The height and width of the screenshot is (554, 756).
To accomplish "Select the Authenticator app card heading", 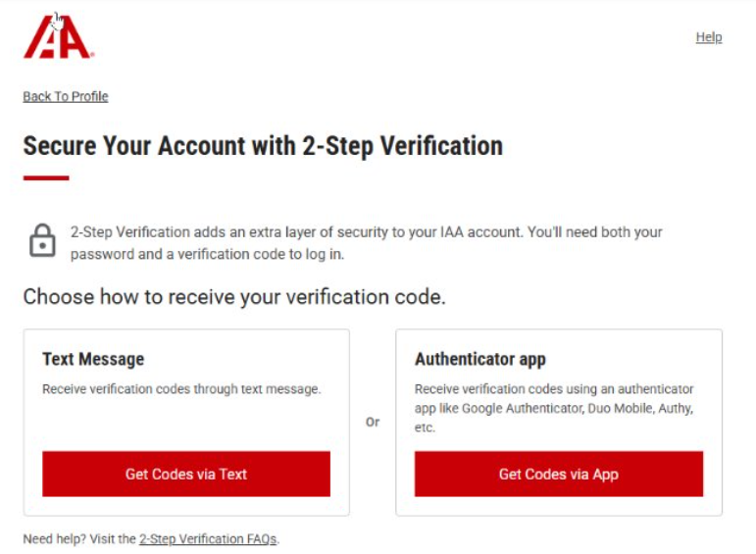I will (480, 359).
